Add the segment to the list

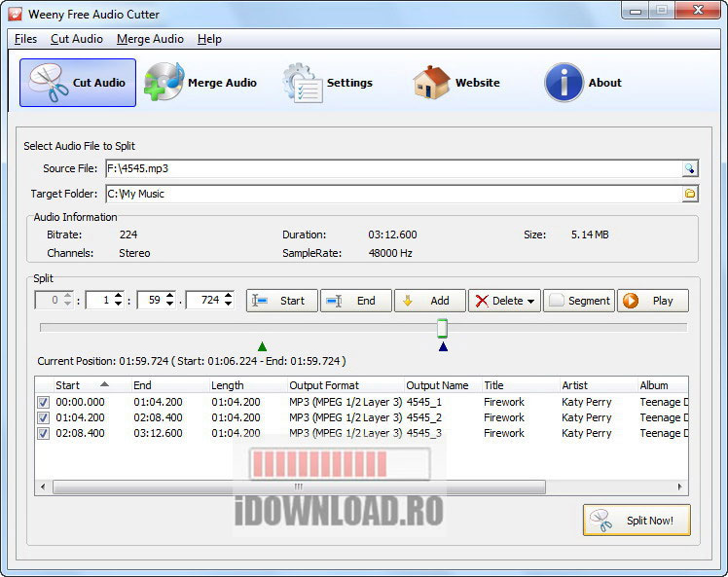(430, 301)
